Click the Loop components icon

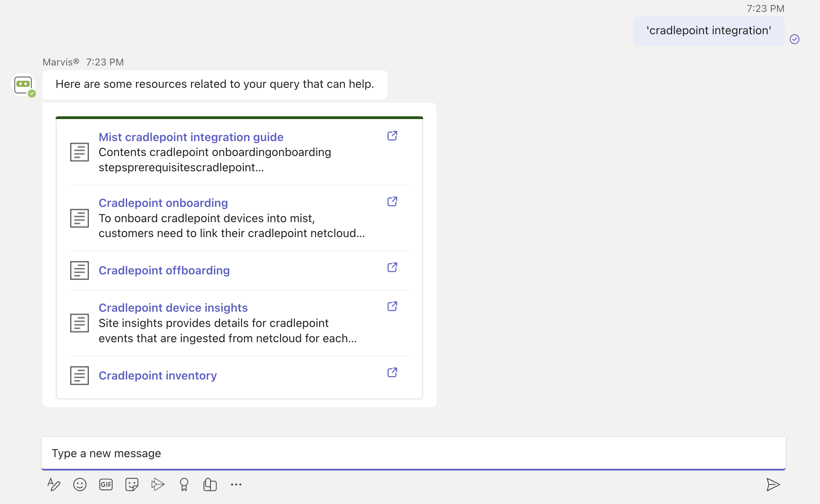210,484
